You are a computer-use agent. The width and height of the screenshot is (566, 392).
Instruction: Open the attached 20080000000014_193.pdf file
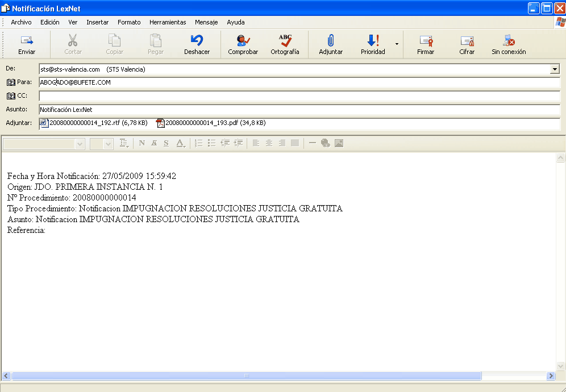[x=210, y=123]
